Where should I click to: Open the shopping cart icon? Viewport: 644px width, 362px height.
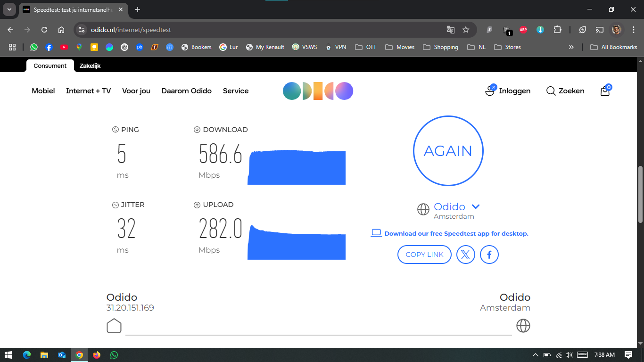(605, 90)
